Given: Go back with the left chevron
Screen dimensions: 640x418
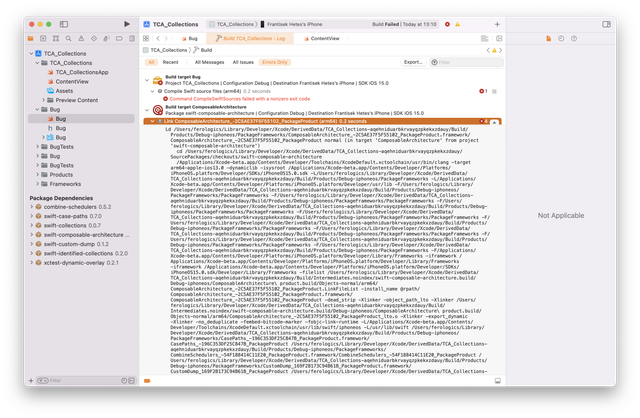Looking at the screenshot, I should point(158,38).
